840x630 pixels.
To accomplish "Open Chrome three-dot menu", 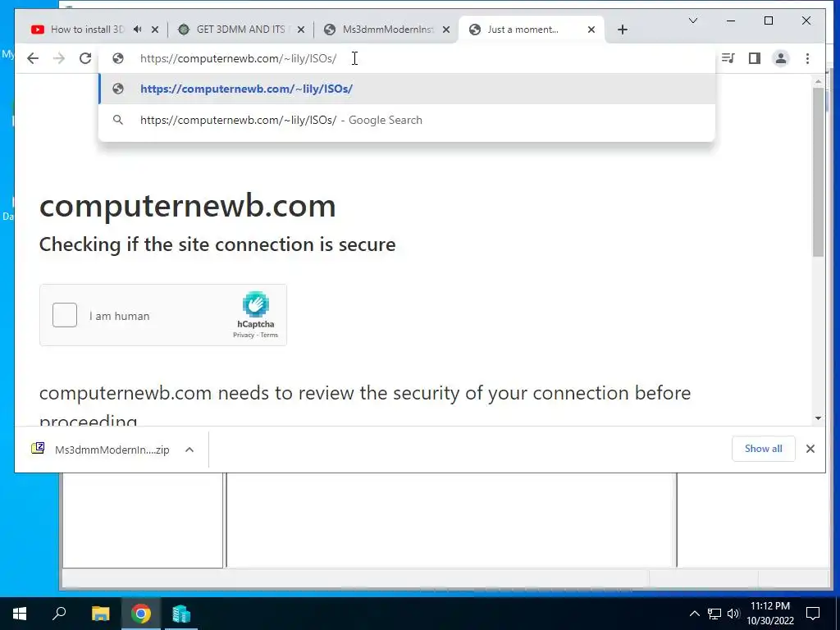I will click(807, 58).
